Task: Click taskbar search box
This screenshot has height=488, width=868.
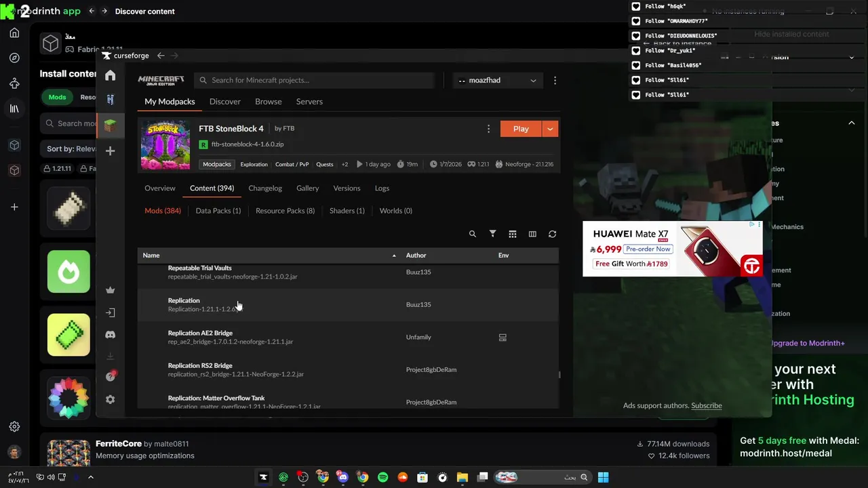Action: point(542,477)
